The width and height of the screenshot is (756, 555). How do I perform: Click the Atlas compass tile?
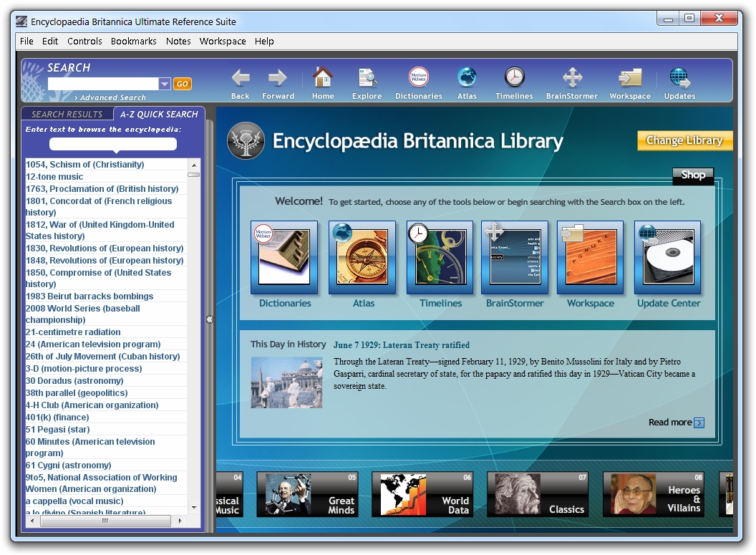pyautogui.click(x=362, y=258)
